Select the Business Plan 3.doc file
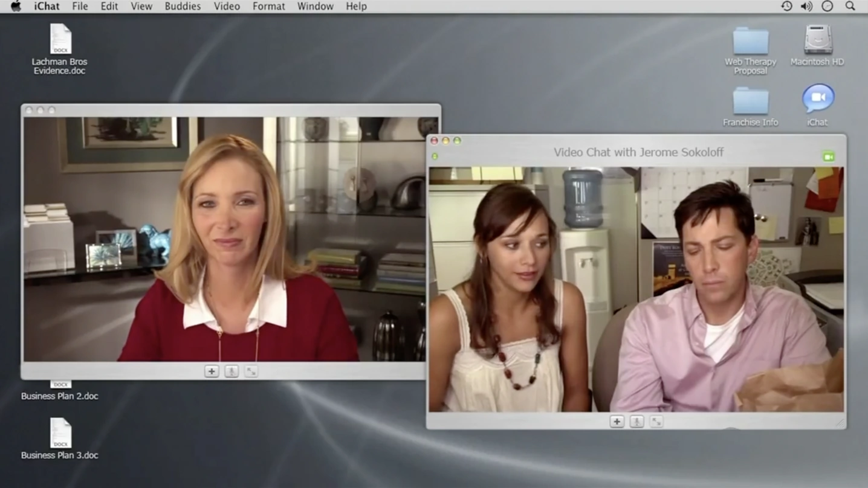Viewport: 868px width, 488px height. (60, 438)
